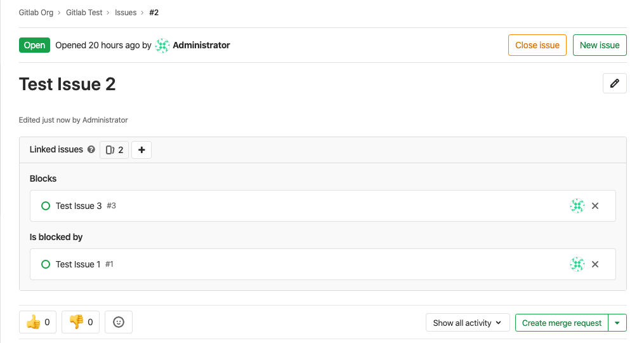Remove linked Test Issue 3 with X
The image size is (644, 343).
(x=595, y=206)
